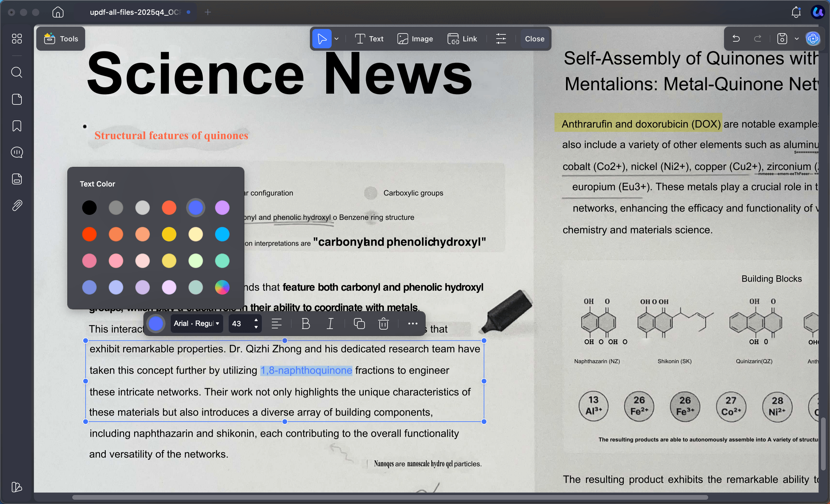Expand the save options dropdown arrow

click(797, 39)
